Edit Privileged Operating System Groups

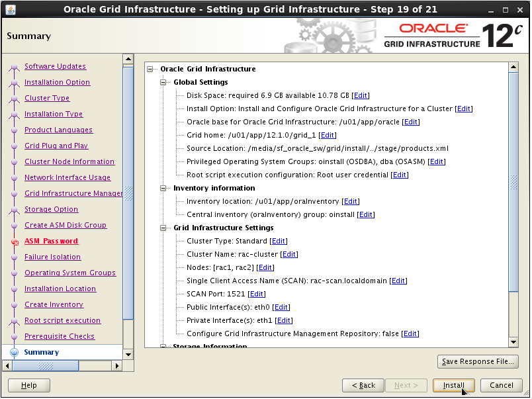pos(436,162)
